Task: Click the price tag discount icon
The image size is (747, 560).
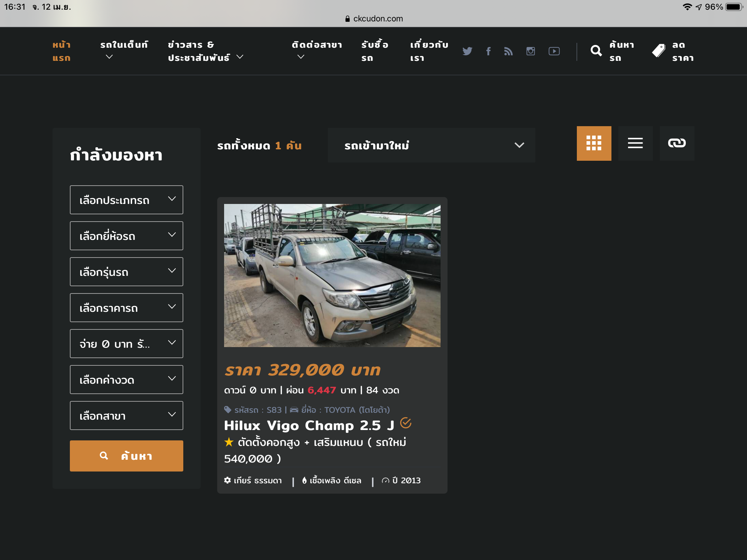Action: coord(659,51)
